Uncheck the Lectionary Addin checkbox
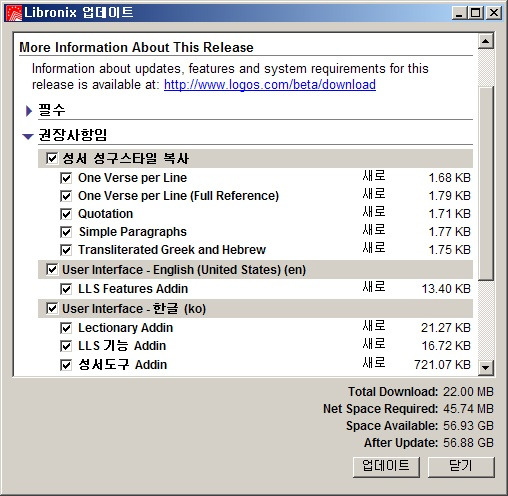508x496 pixels. pos(66,328)
